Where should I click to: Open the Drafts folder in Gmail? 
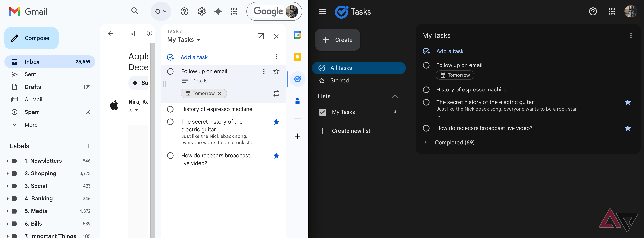(x=33, y=87)
